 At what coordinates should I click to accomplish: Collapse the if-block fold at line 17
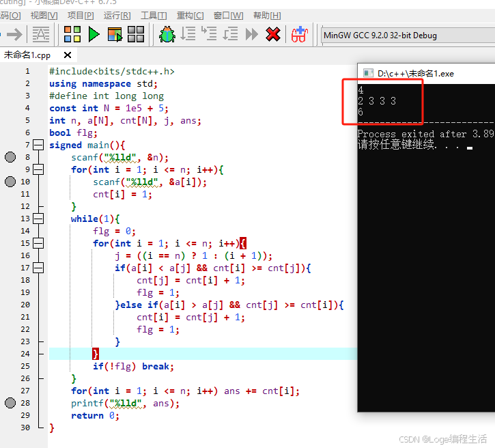click(38, 268)
